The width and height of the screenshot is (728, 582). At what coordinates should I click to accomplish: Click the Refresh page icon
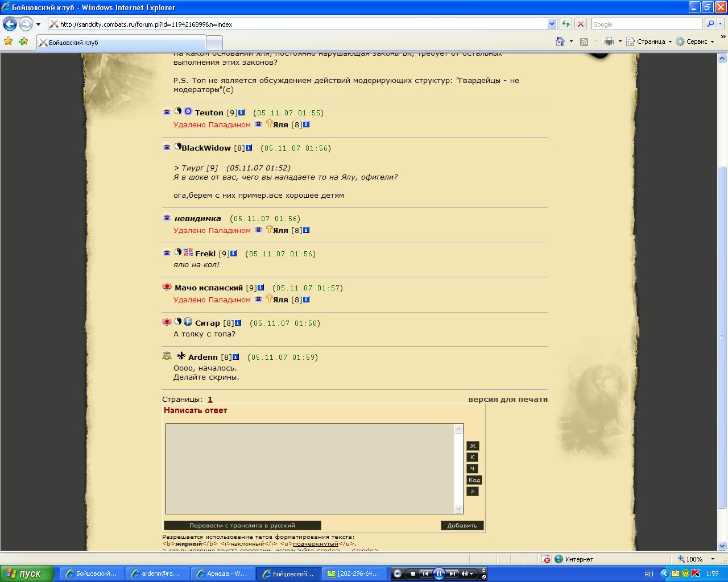[566, 24]
